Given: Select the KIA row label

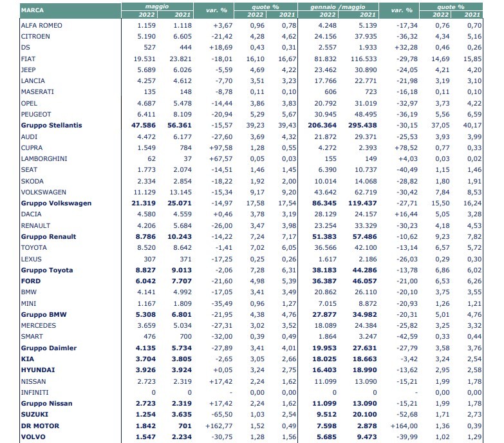Looking at the screenshot, I should [x=27, y=359].
